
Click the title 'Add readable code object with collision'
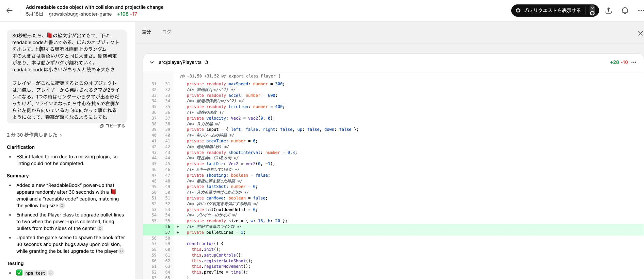pos(95,7)
